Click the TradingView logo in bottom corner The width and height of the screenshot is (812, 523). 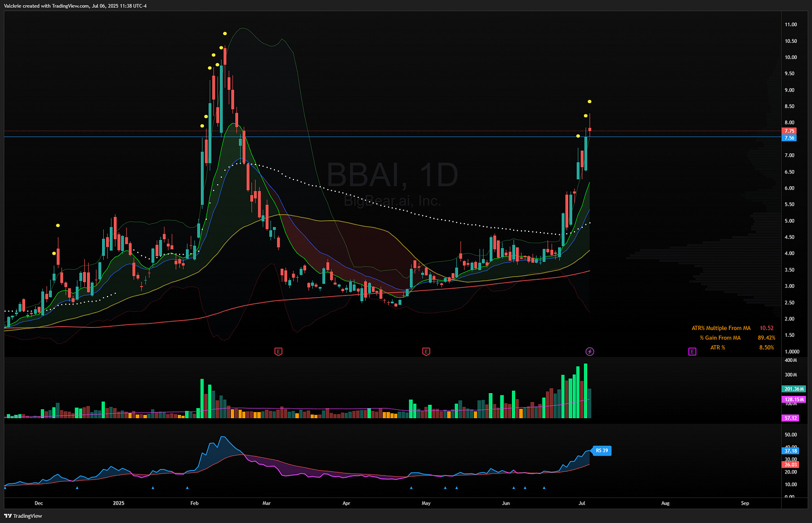click(x=23, y=516)
